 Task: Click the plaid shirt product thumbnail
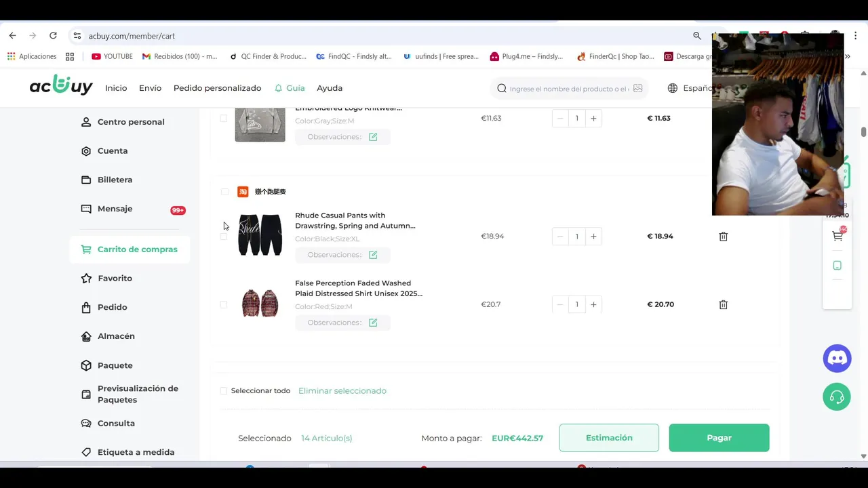coord(260,303)
